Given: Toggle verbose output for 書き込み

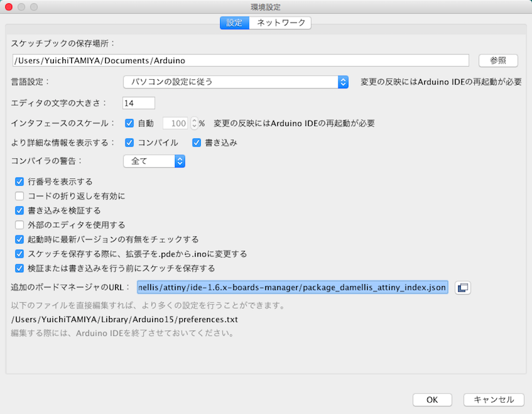Looking at the screenshot, I should pos(196,142).
